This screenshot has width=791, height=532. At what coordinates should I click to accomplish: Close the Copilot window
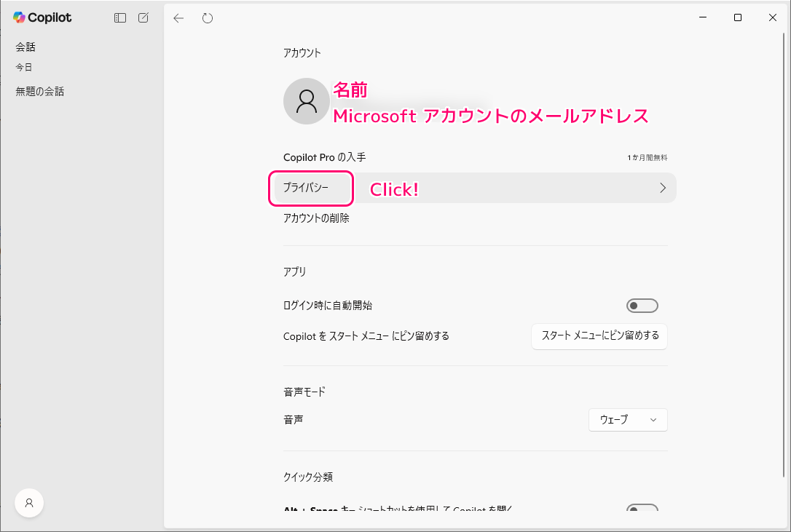[x=773, y=17]
